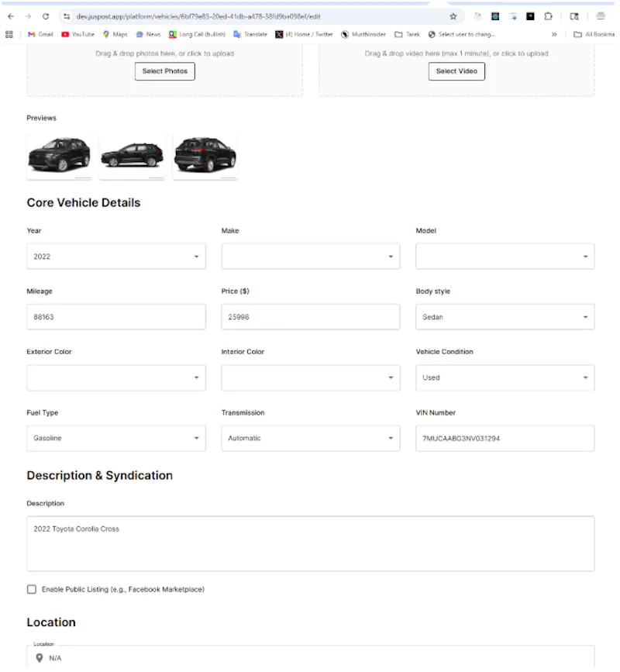
Task: Click the Select Video button
Action: coord(456,71)
